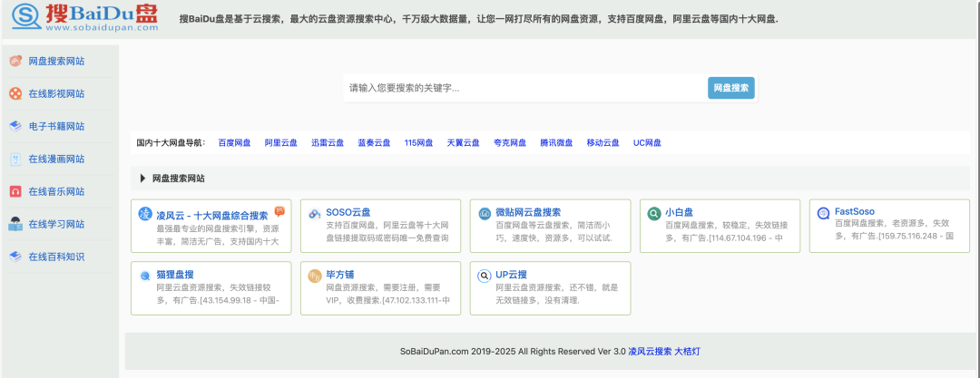Open the 腾讯微盘 navigation link
Screen dimensions: 980x378
click(x=556, y=142)
